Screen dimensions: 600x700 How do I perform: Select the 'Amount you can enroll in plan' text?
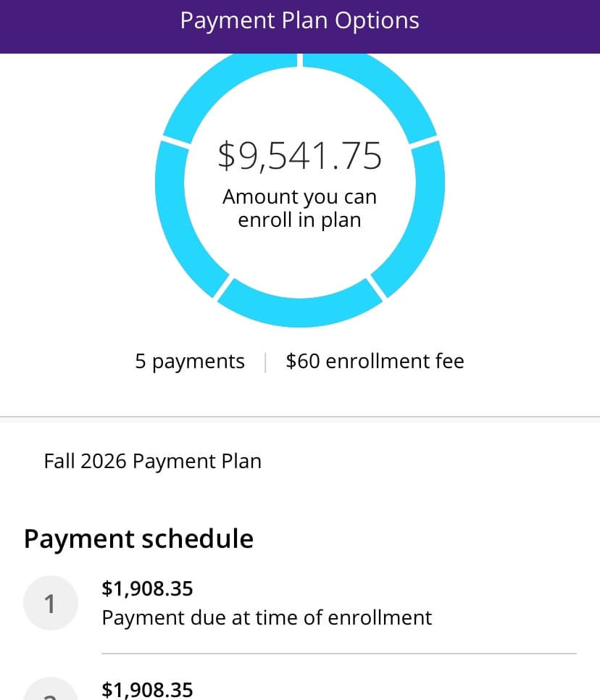299,208
